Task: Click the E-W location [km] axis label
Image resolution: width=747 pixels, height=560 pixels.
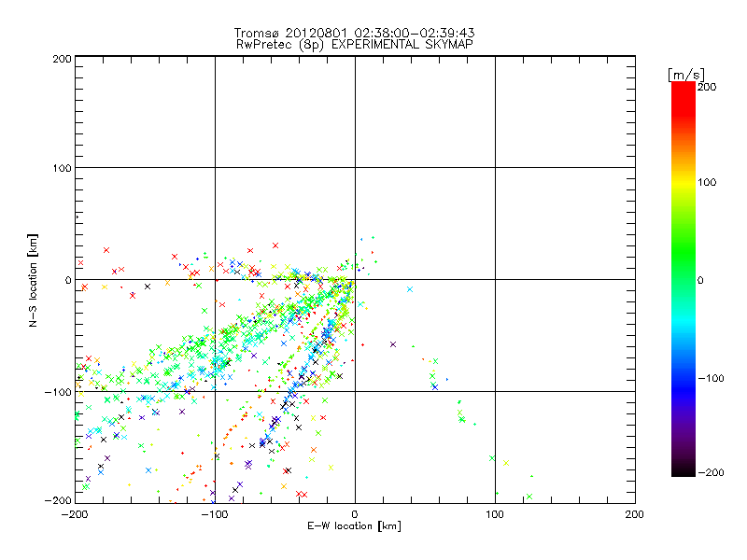Action: [354, 526]
